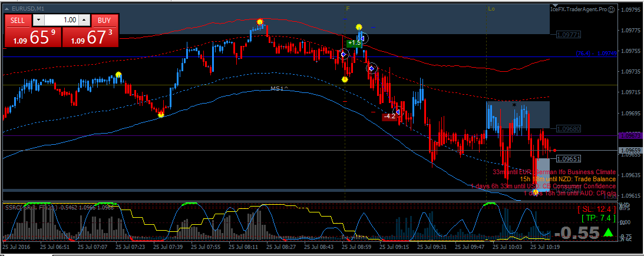Click red dot at the current price line
644x256 pixels.
(555, 151)
